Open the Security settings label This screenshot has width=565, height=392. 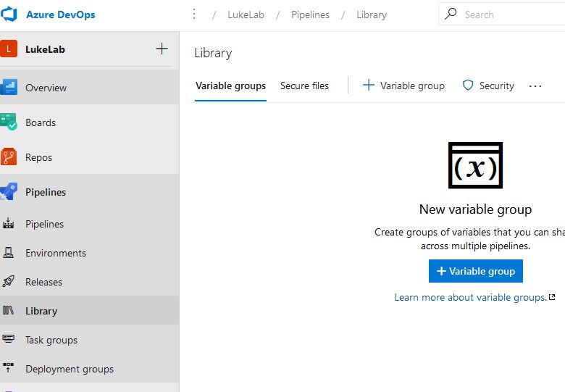(x=496, y=86)
